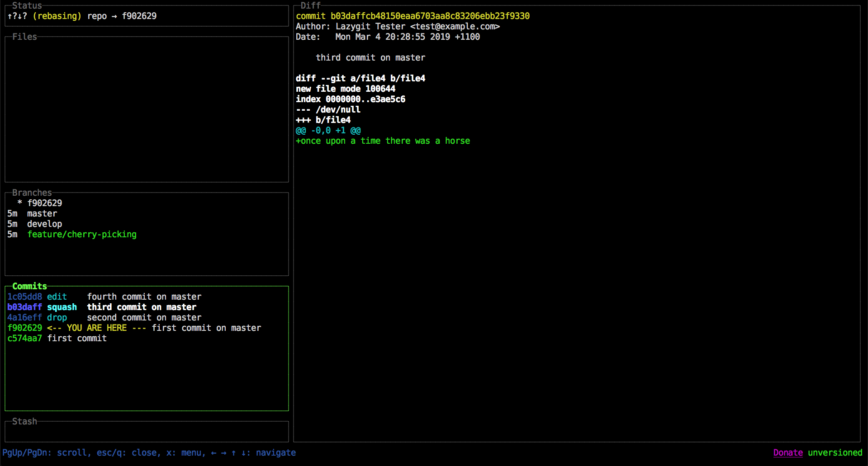Click the '--- /dev/null' line
Screen dimensions: 868x466
(x=328, y=109)
